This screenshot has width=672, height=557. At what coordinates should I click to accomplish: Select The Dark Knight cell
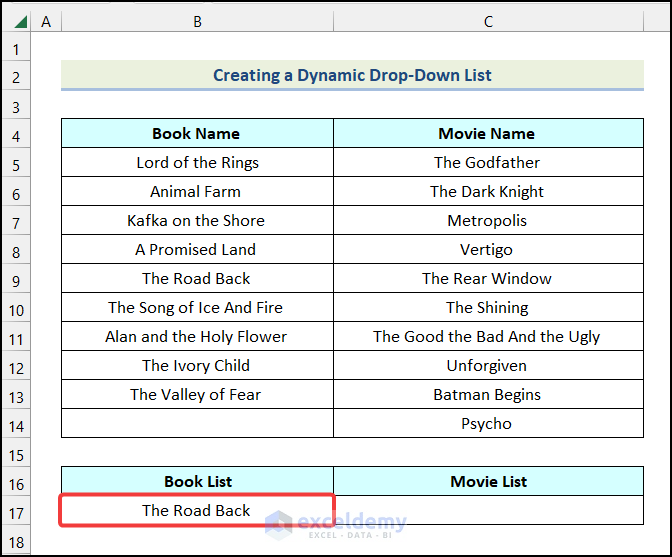point(488,192)
